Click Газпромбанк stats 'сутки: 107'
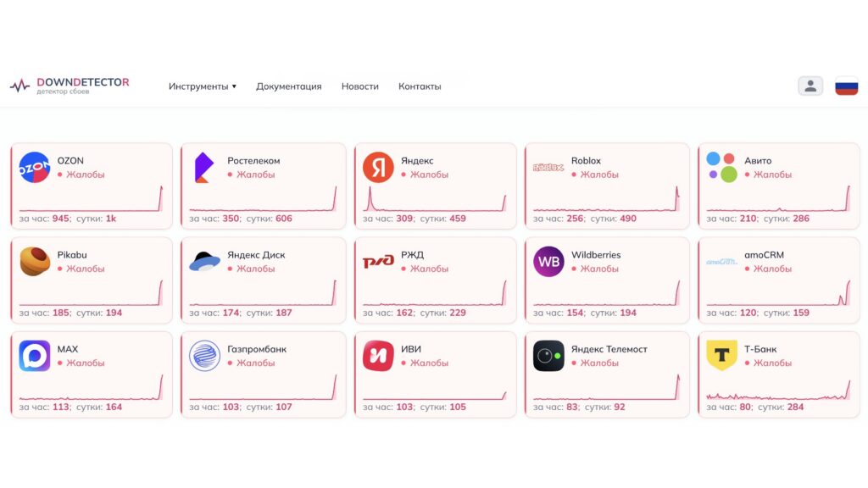The height and width of the screenshot is (488, 868). 269,407
